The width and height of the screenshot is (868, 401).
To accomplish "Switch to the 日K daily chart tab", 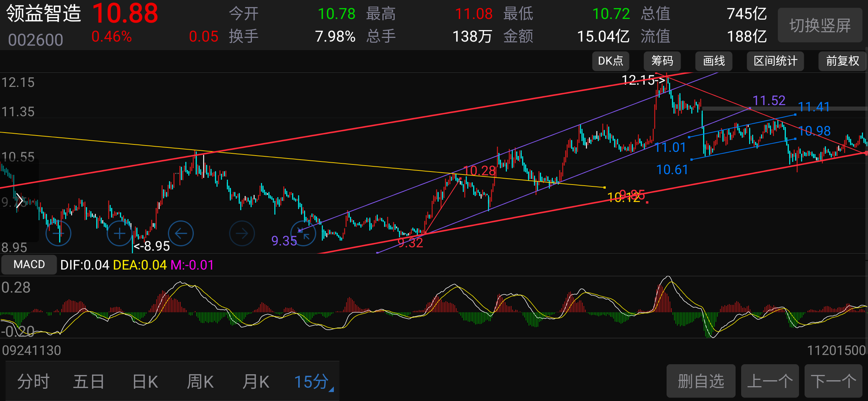I will pyautogui.click(x=145, y=381).
